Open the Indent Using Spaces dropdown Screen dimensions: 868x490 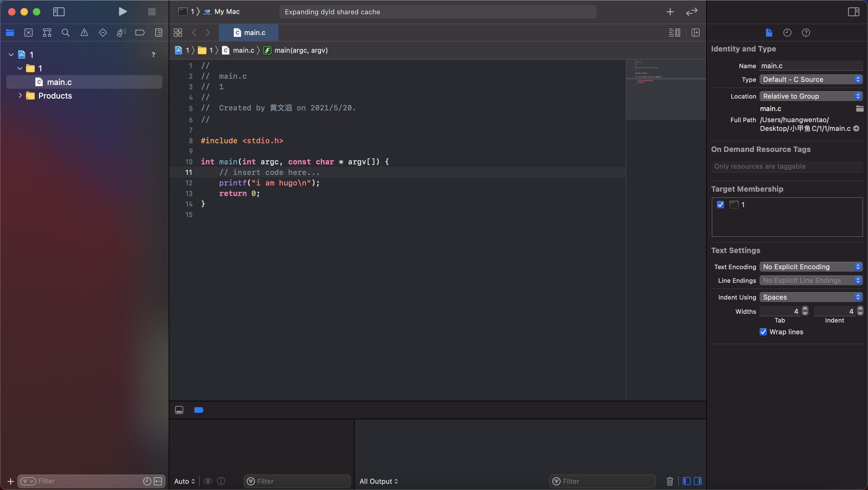[x=811, y=297]
